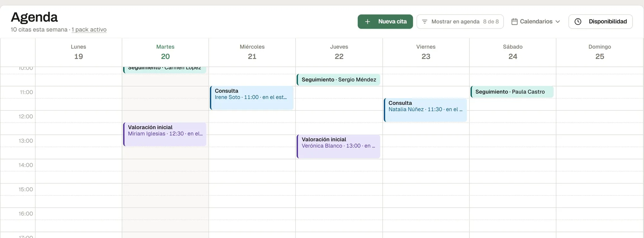Click the filter icon beside Mostrar en agenda

click(x=424, y=22)
